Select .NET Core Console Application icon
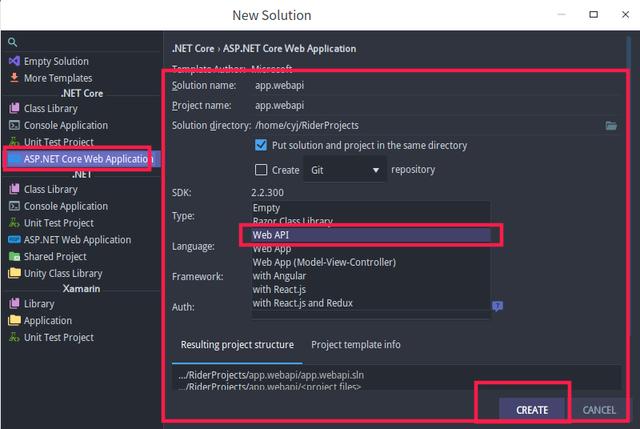 click(x=14, y=126)
